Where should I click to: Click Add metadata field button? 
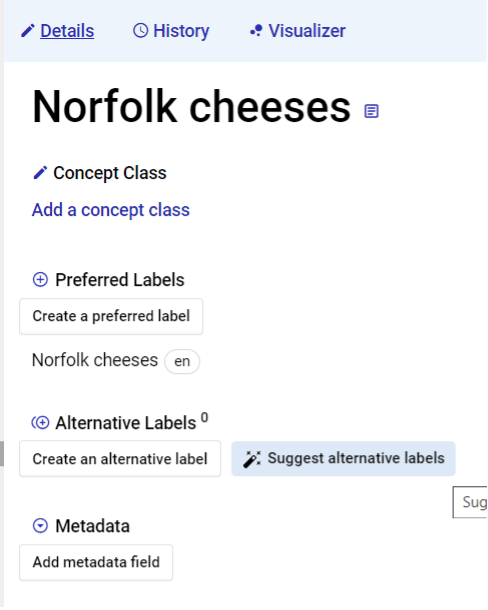[x=96, y=562]
